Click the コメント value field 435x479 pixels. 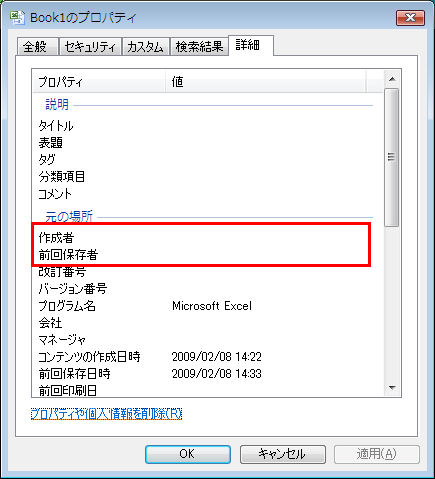pyautogui.click(x=272, y=194)
